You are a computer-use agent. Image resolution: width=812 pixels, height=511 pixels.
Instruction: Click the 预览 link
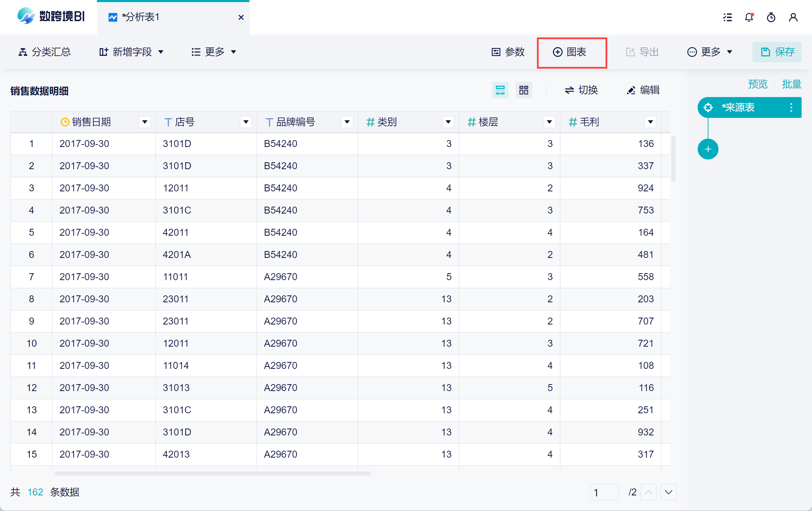(758, 84)
